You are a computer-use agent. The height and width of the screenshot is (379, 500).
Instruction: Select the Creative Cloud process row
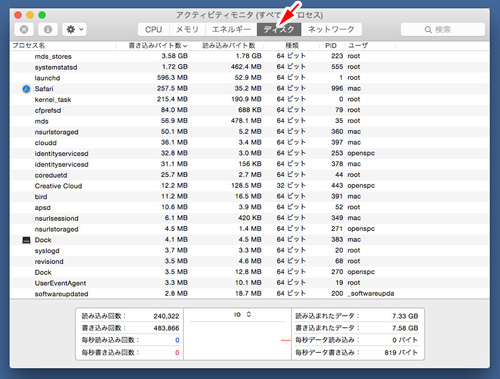[249, 186]
